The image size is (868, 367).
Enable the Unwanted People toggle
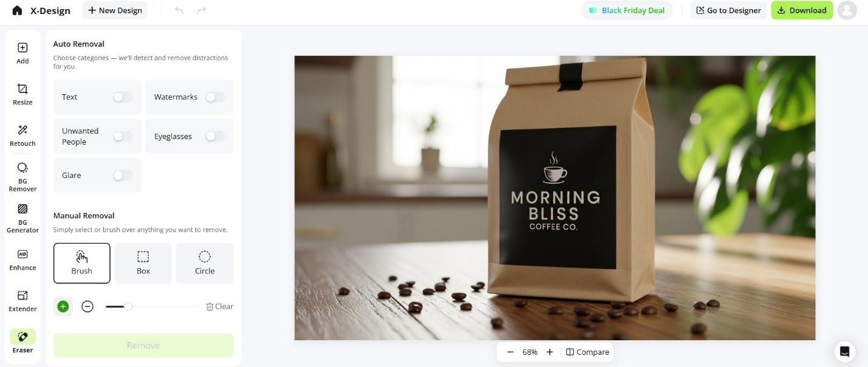pyautogui.click(x=122, y=136)
